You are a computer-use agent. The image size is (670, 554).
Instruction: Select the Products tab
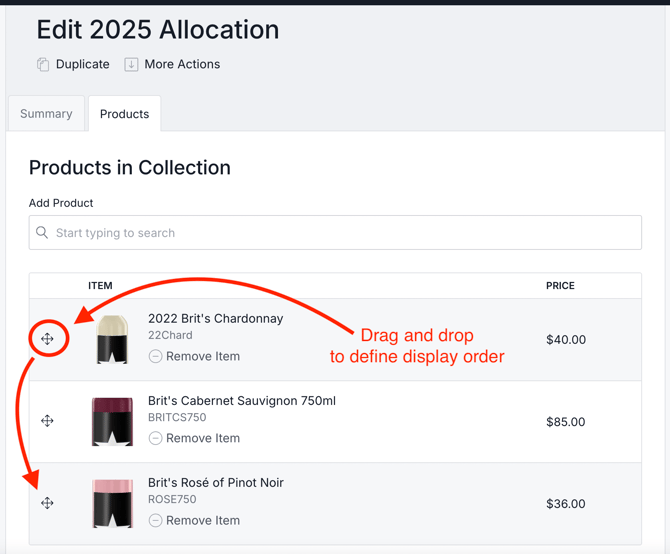pos(124,114)
